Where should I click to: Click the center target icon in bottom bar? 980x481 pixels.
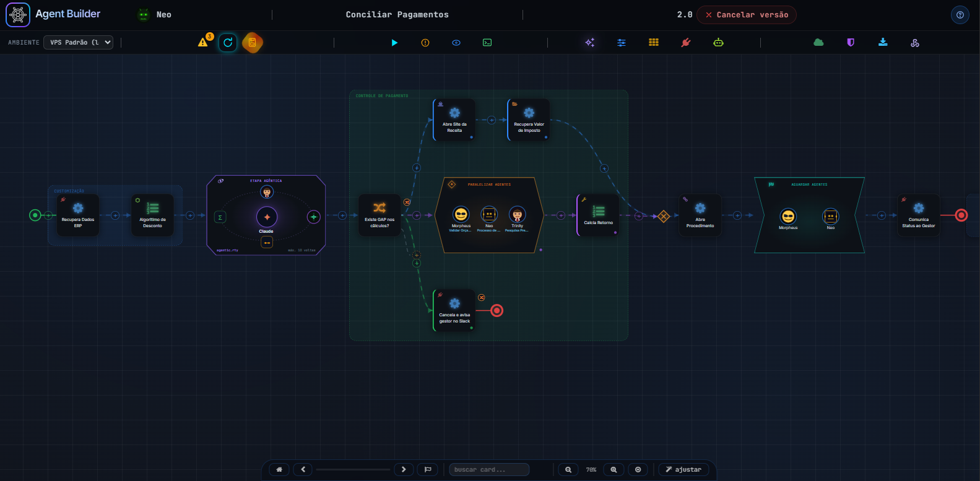pyautogui.click(x=638, y=469)
